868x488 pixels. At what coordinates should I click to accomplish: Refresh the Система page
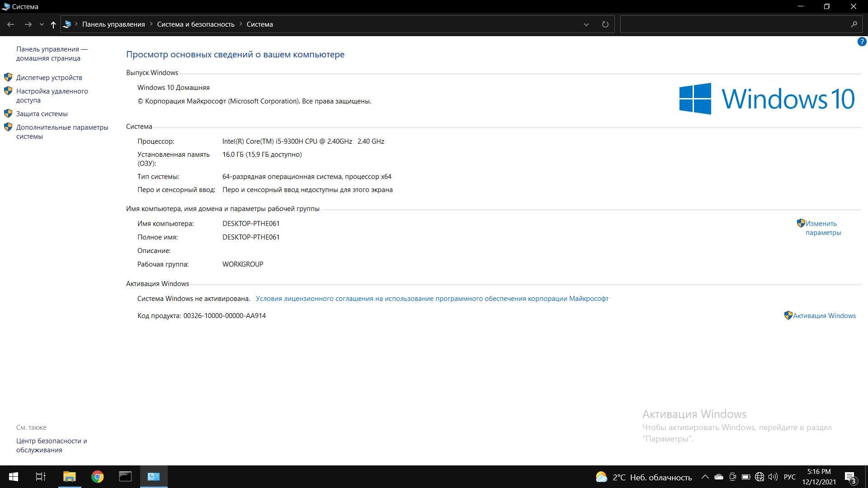coord(605,24)
